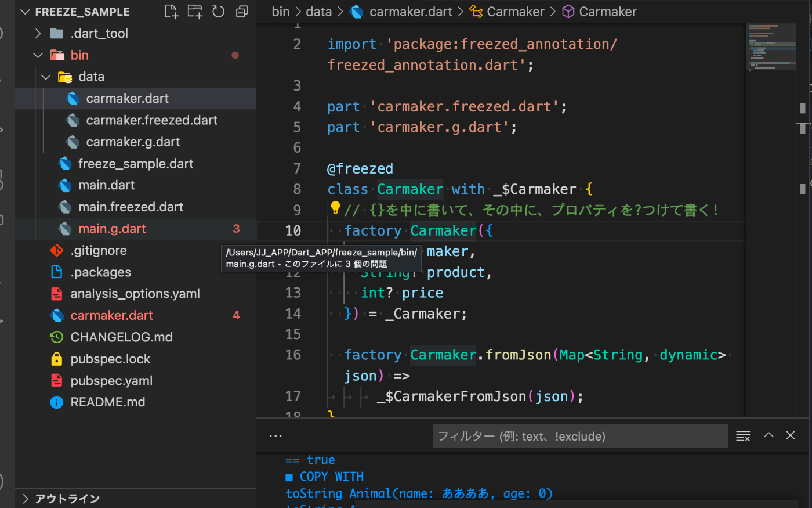The height and width of the screenshot is (508, 812).
Task: Create a new file in FREEZE_SAMPLE explorer
Action: coord(172,12)
